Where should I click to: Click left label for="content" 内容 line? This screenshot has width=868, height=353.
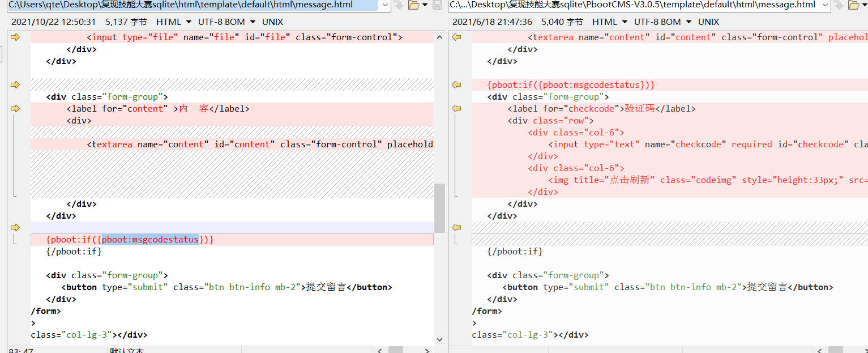(232, 109)
